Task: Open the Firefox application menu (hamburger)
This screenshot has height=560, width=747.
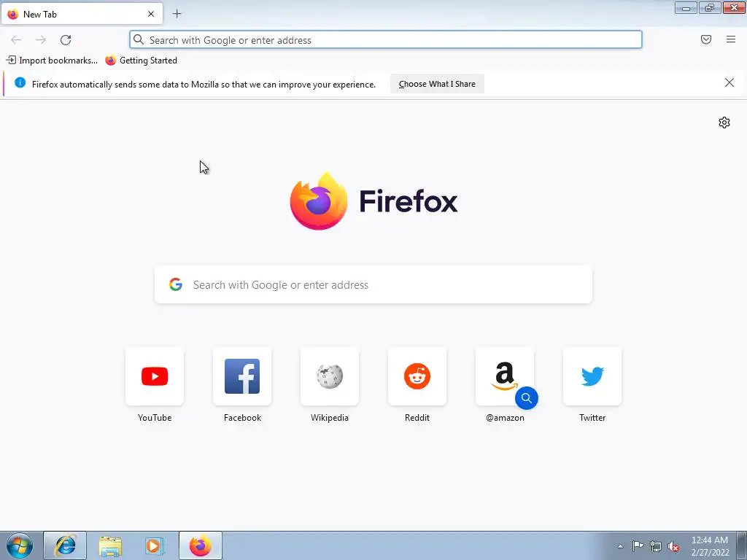Action: (x=731, y=39)
